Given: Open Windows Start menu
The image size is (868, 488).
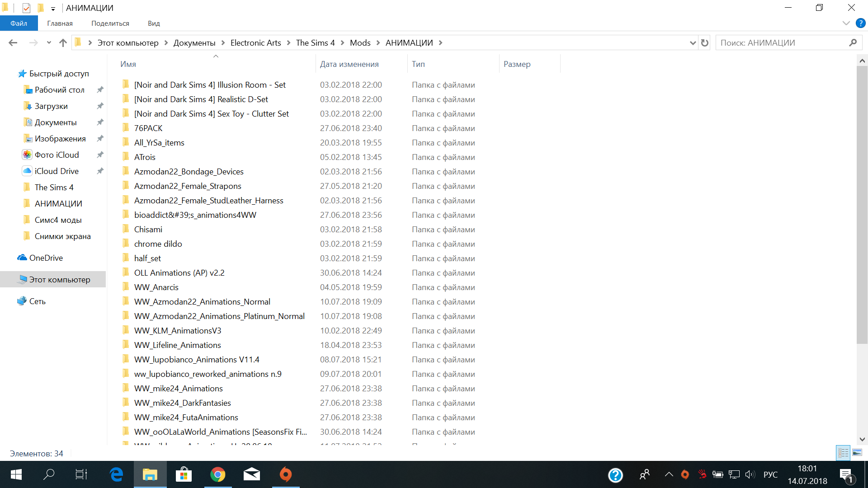Looking at the screenshot, I should 16,474.
